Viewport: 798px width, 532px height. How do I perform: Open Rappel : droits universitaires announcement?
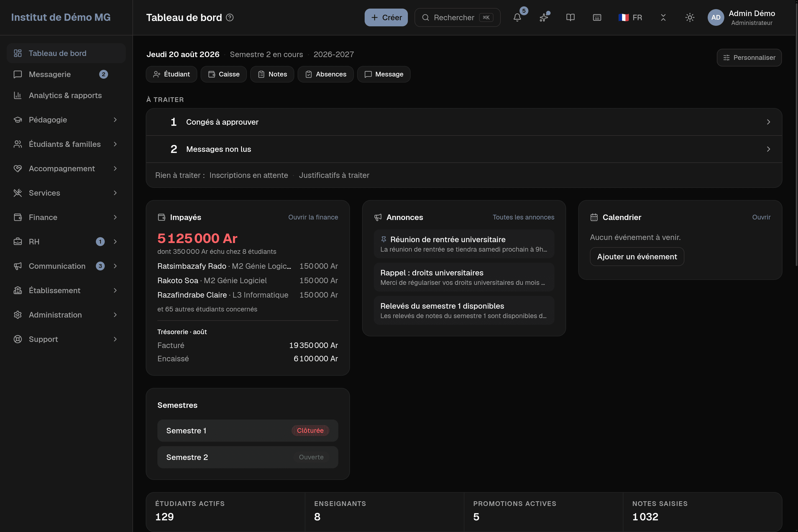(464, 277)
